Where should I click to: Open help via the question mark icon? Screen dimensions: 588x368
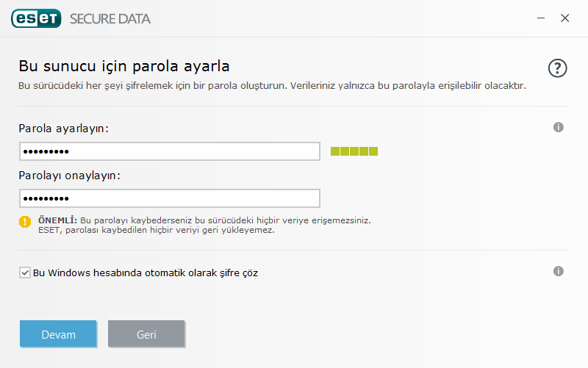click(558, 68)
